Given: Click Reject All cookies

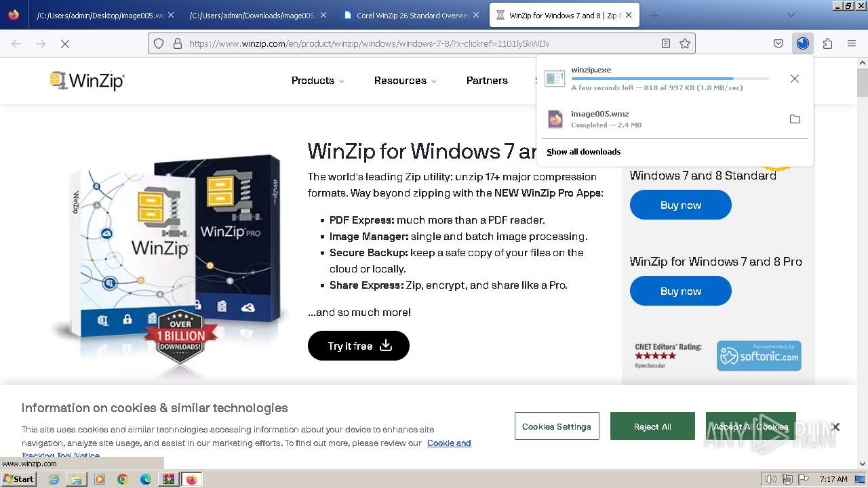Looking at the screenshot, I should [x=652, y=426].
